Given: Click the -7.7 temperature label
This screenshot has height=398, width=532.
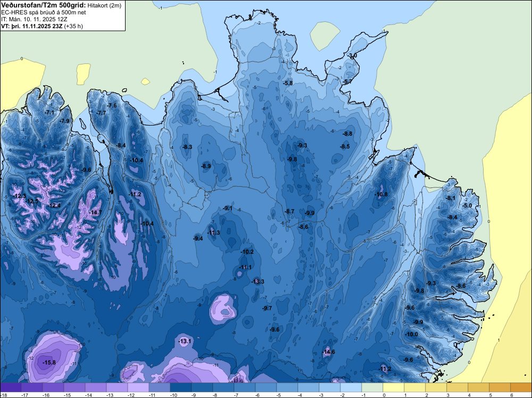Looking at the screenshot, I should tap(101, 113).
